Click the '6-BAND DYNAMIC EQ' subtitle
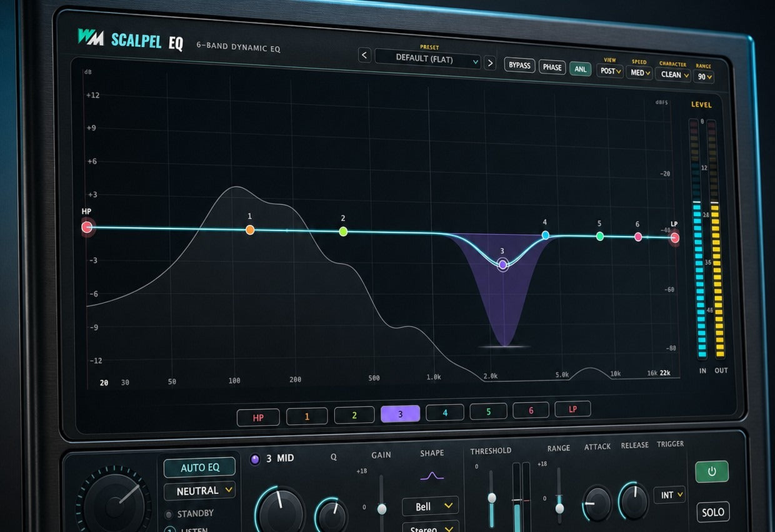Image resolution: width=775 pixels, height=532 pixels. coord(239,47)
